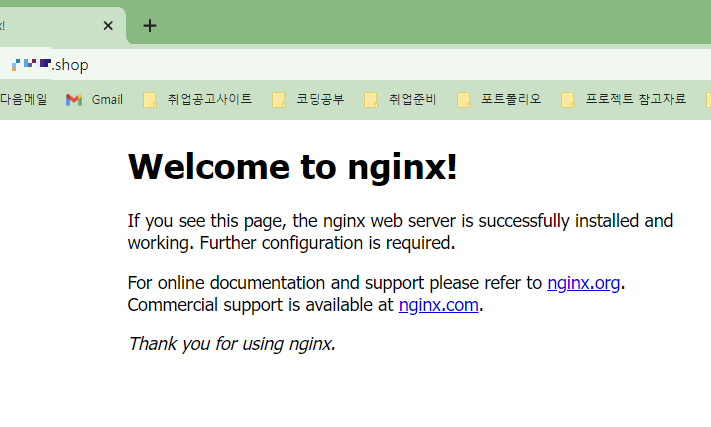Open the 포트폴리오 bookmark folder
Viewport: 711px width, 427px height.
coord(499,99)
